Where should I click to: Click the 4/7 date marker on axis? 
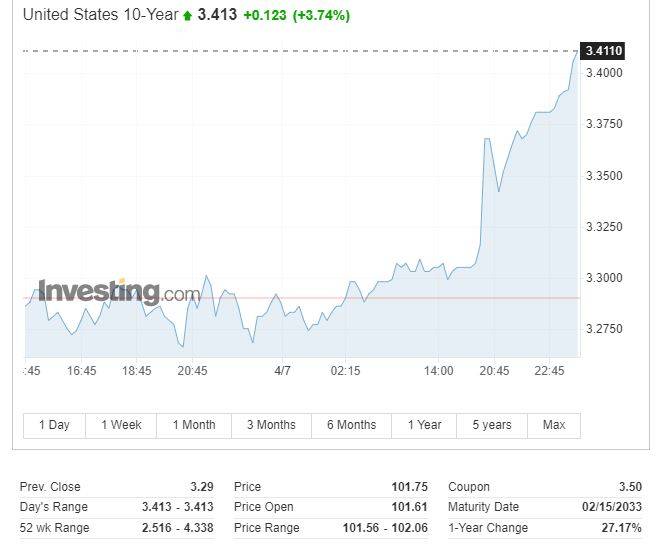[x=282, y=371]
